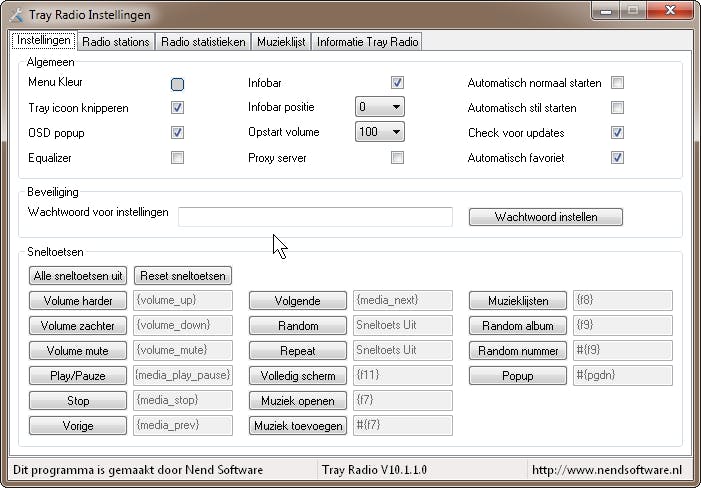
Task: Switch to the Radio stations tab
Action: (x=116, y=42)
